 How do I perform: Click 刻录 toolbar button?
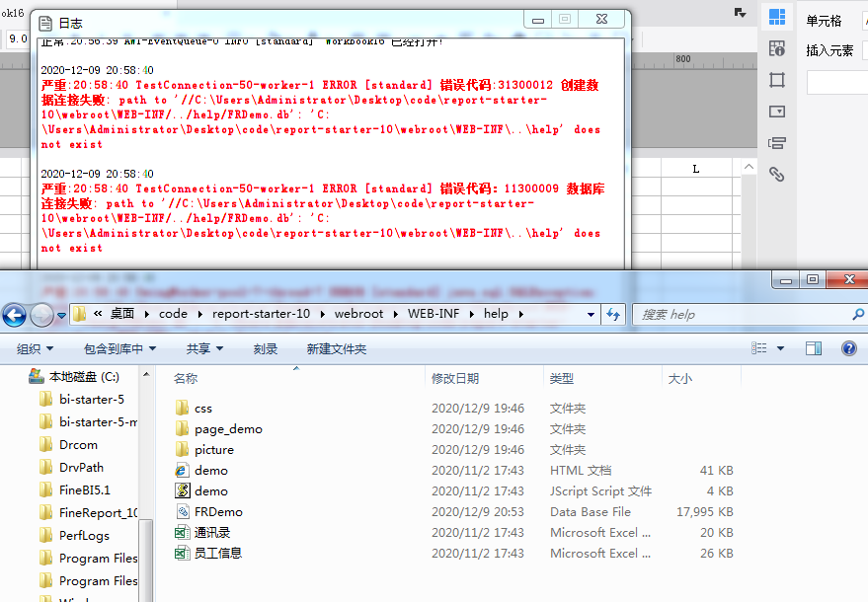(x=266, y=348)
